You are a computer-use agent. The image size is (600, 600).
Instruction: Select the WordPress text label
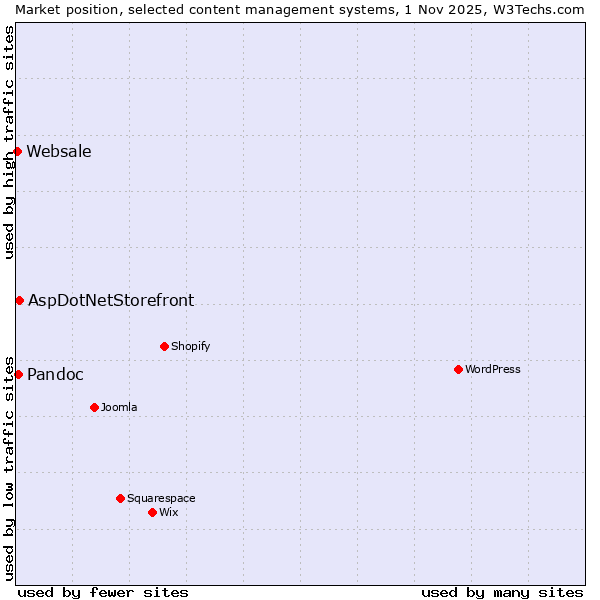pyautogui.click(x=492, y=369)
